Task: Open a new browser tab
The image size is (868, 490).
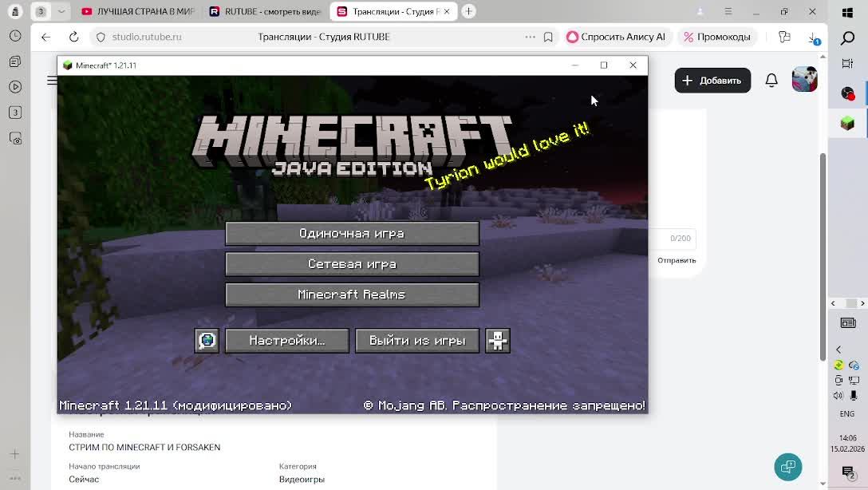Action: (x=468, y=11)
